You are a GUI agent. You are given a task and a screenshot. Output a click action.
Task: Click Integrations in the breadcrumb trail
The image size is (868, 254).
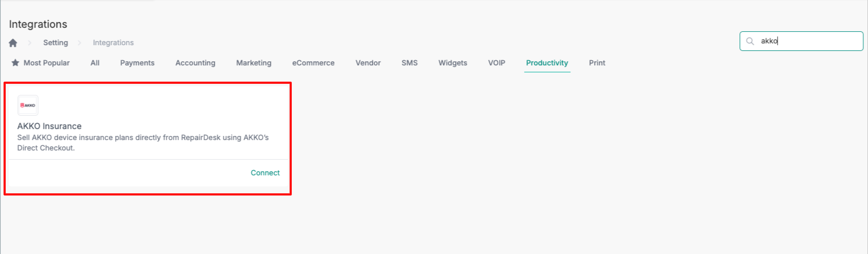[x=113, y=43]
